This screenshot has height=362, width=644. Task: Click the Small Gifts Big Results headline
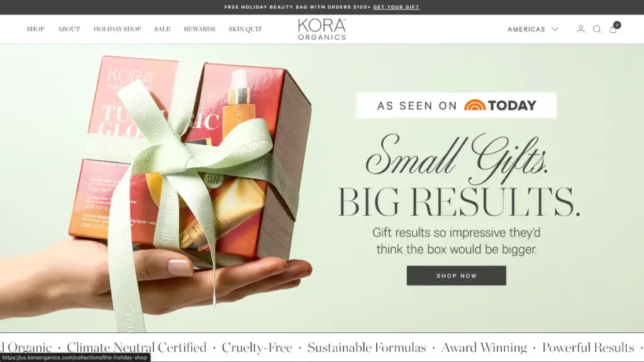coord(458,176)
